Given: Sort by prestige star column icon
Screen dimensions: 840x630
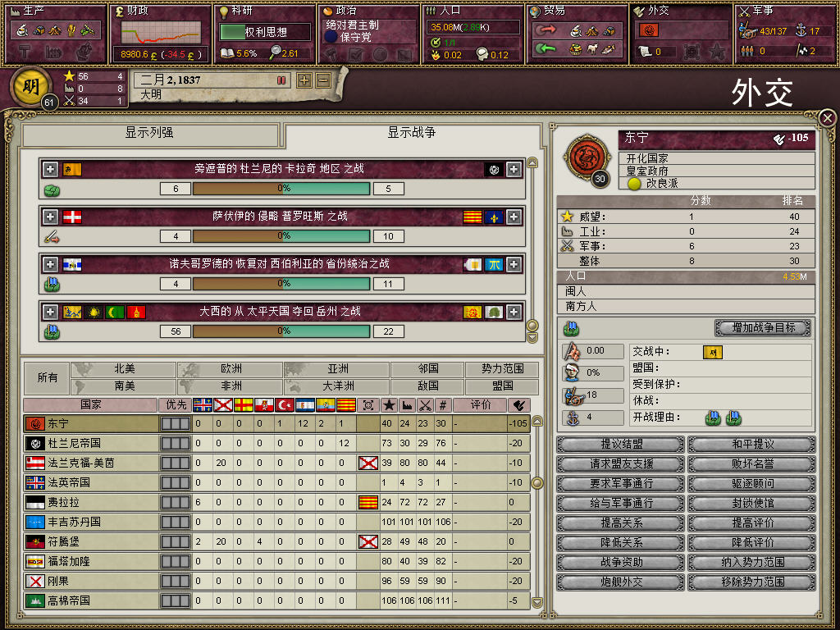Looking at the screenshot, I should (x=388, y=405).
